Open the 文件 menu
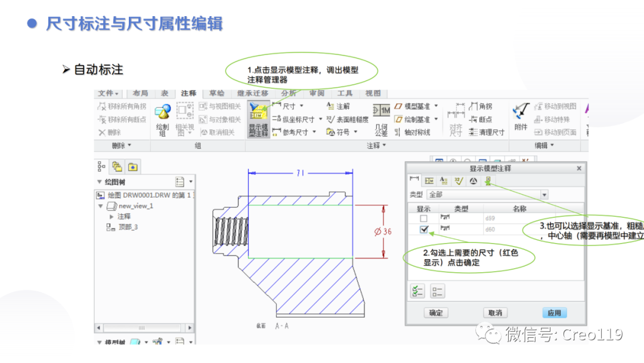This screenshot has width=644, height=363. pos(109,93)
